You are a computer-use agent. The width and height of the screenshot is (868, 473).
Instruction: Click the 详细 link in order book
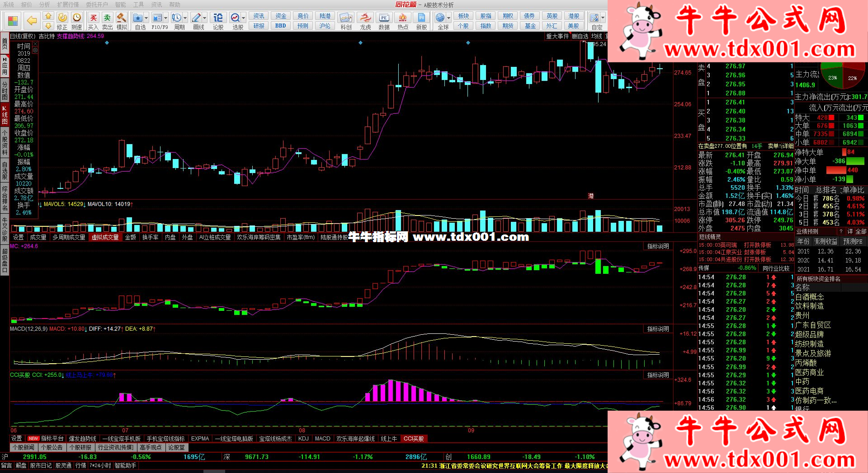[x=788, y=146]
